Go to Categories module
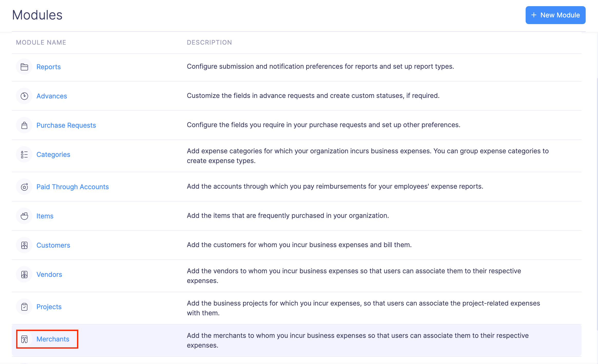Viewport: 598px width, 364px height. click(53, 155)
